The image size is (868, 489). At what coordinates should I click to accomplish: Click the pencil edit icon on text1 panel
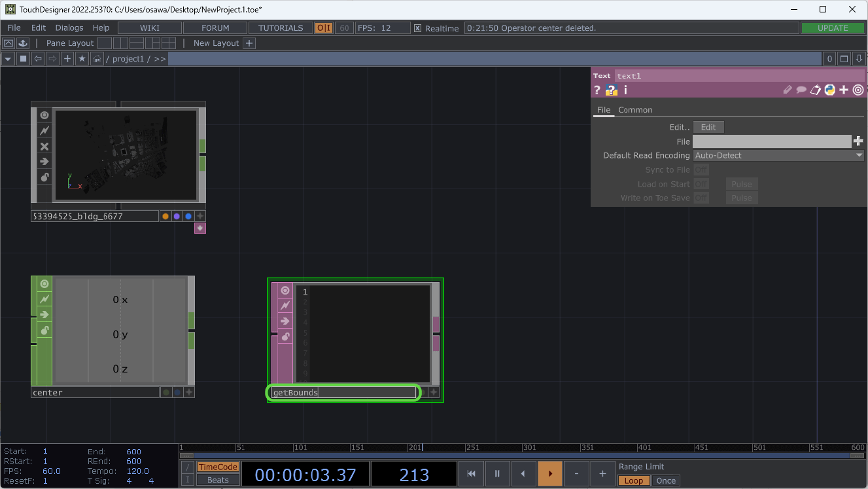pos(788,90)
